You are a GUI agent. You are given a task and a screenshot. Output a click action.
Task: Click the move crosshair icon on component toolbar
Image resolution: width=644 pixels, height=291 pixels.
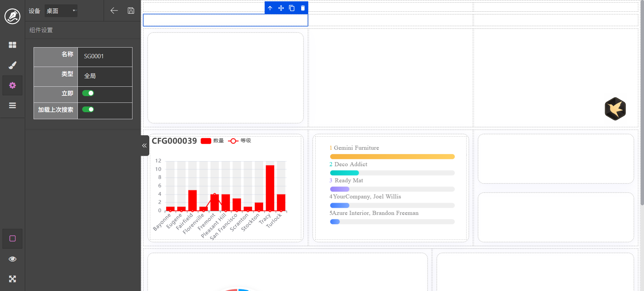[x=281, y=8]
